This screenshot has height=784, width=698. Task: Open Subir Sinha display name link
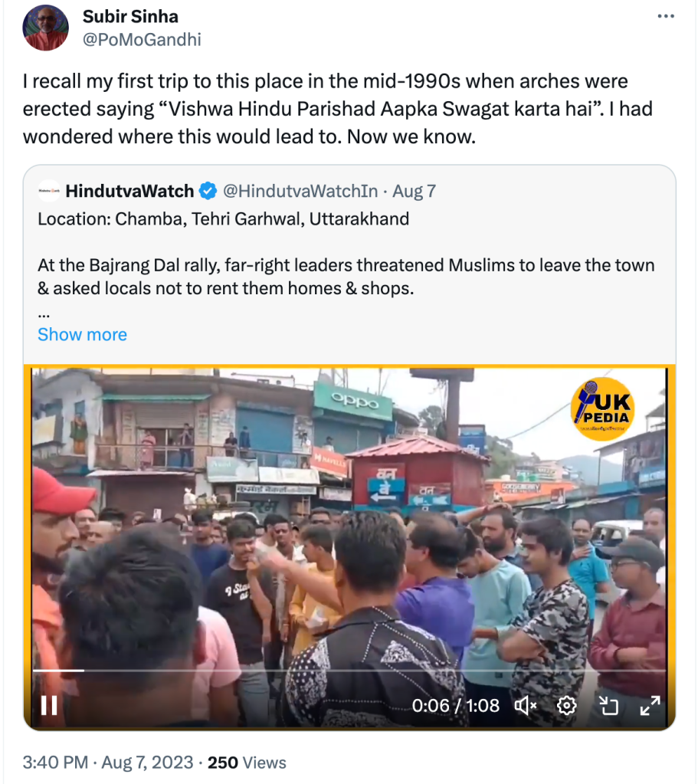(x=129, y=17)
